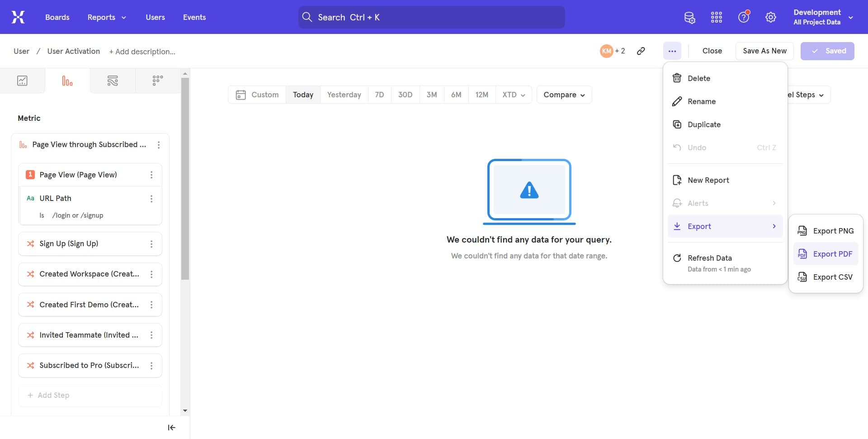Choose the 7D date range
Screen dimensions: 868x439
point(379,95)
